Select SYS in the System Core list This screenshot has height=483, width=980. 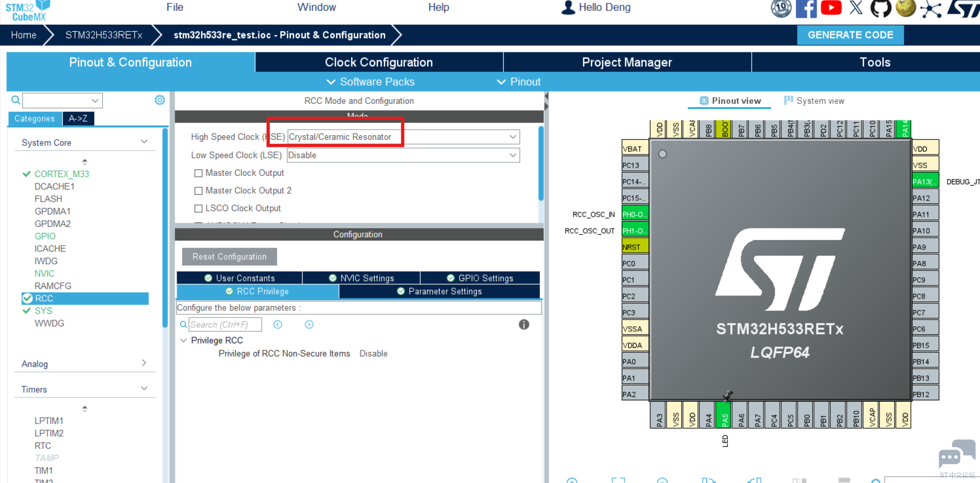43,311
